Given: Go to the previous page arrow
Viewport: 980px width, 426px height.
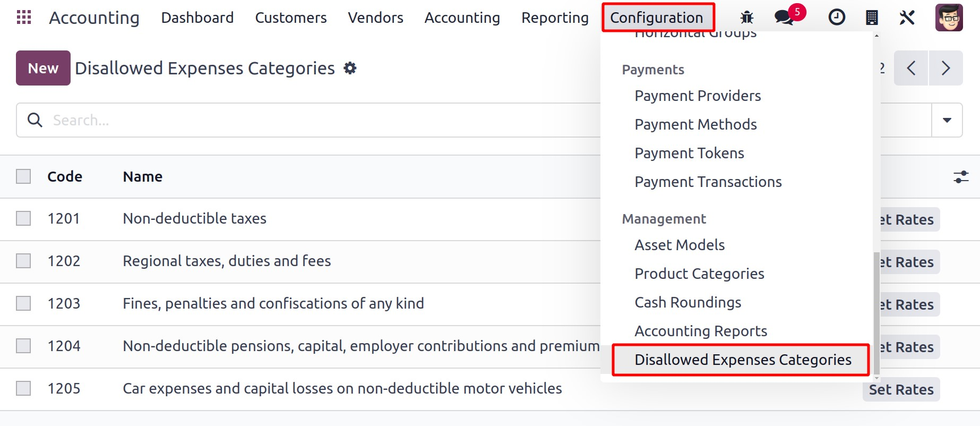Looking at the screenshot, I should coord(911,68).
